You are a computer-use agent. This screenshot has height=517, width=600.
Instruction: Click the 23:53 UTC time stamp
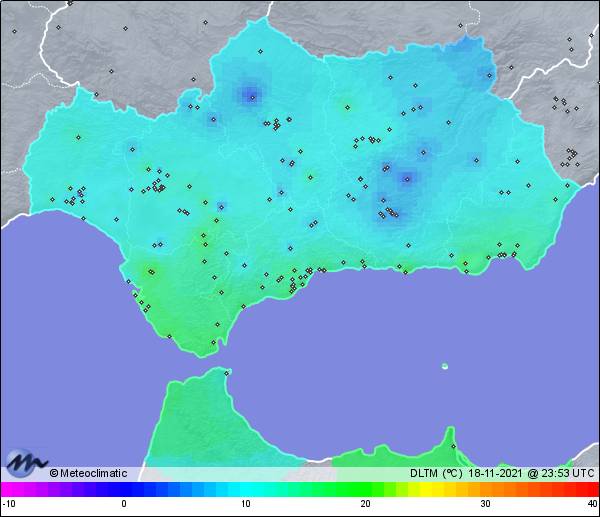click(x=567, y=473)
